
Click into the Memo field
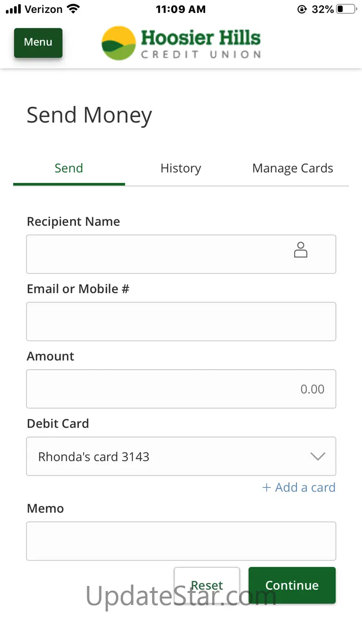pos(181,541)
